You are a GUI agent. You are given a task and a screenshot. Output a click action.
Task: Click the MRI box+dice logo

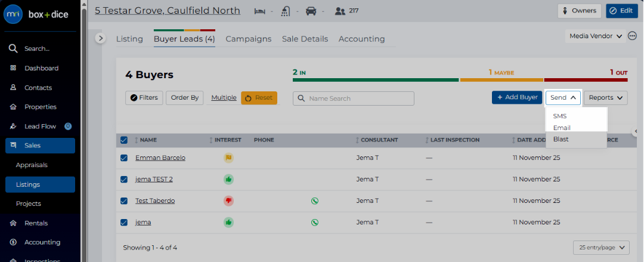36,14
